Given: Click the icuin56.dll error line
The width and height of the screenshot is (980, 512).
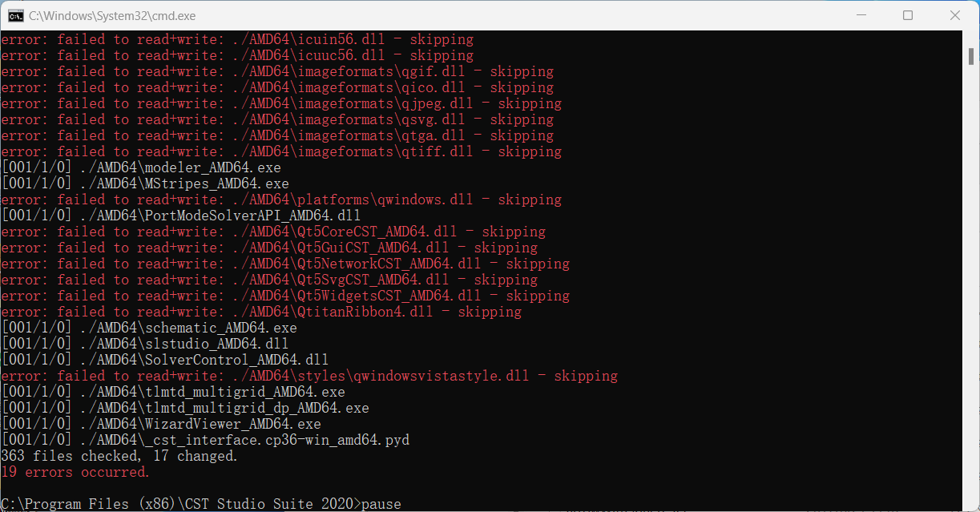Looking at the screenshot, I should (237, 39).
